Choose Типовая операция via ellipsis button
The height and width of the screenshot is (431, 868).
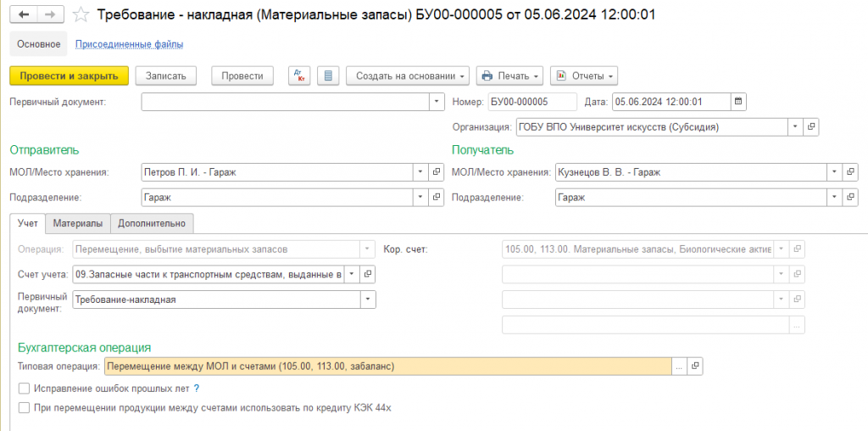pos(680,367)
